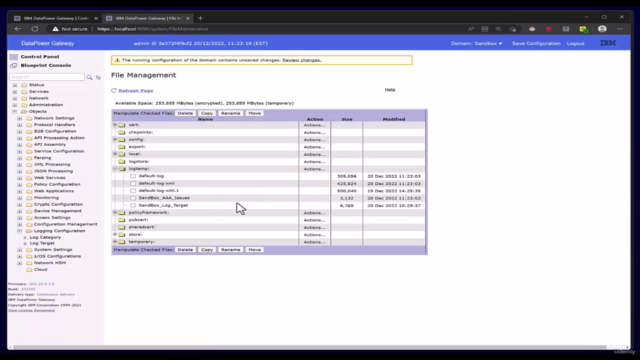This screenshot has width=640, height=360.
Task: Switch to the first DataPower Gateway browser tab
Action: coord(56,18)
